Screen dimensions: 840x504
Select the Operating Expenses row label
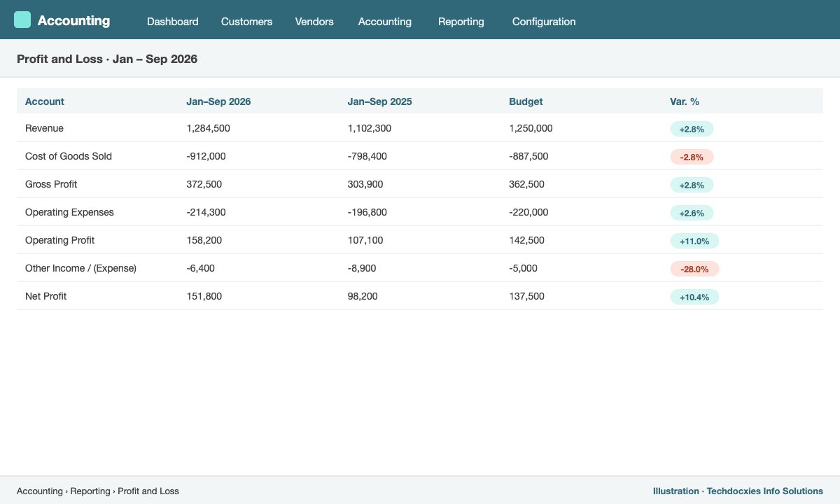pyautogui.click(x=69, y=212)
